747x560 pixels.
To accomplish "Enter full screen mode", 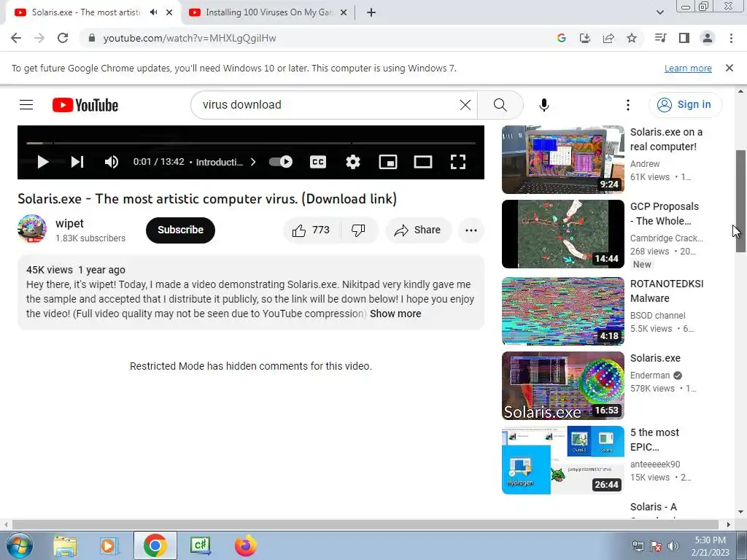I will (458, 162).
